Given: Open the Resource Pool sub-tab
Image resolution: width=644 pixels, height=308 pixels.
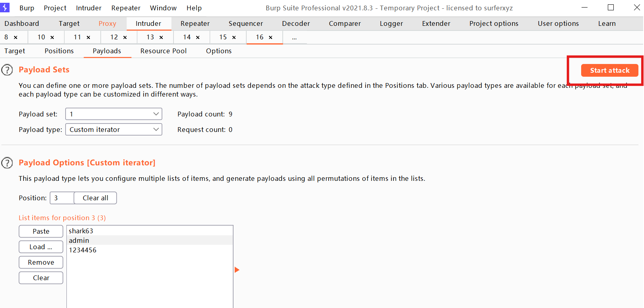Looking at the screenshot, I should 163,51.
